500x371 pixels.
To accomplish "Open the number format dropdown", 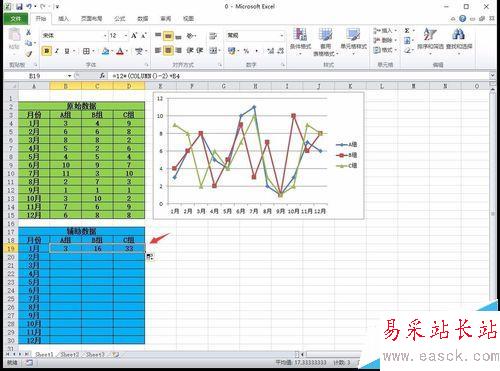I will tap(282, 35).
